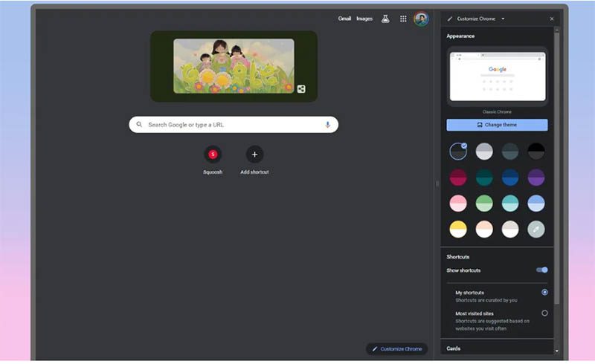Click Customize Chrome button at page bottom
595x364 pixels.
click(x=397, y=349)
